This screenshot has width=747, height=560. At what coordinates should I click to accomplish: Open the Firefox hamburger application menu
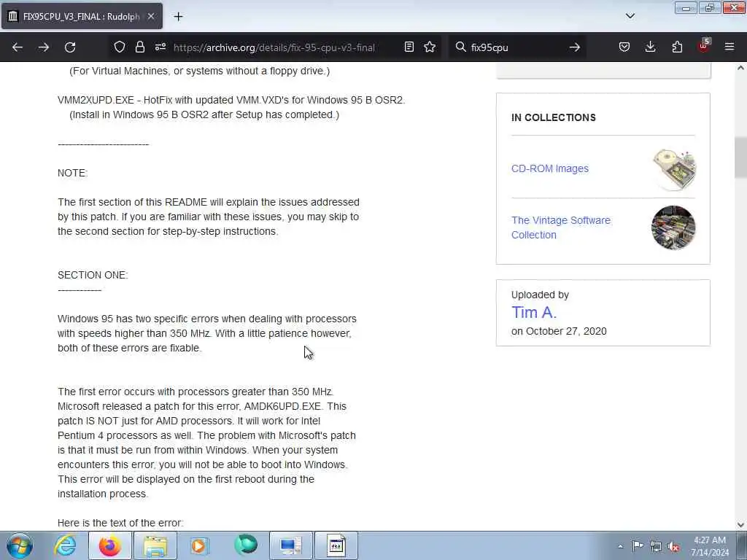click(729, 47)
